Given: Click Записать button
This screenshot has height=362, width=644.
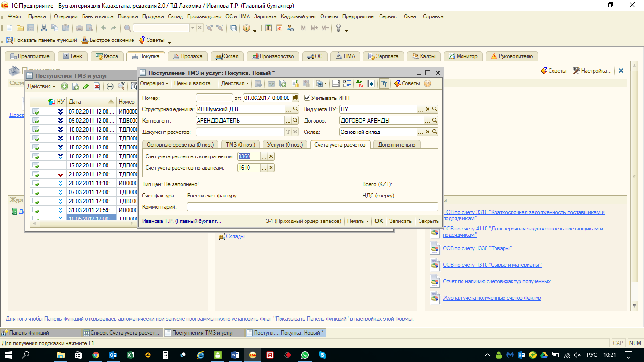Looking at the screenshot, I should tap(400, 221).
